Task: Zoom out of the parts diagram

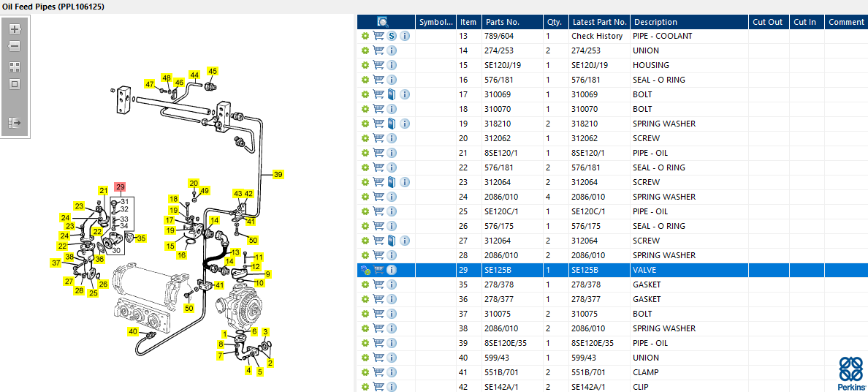Action: coord(15,47)
